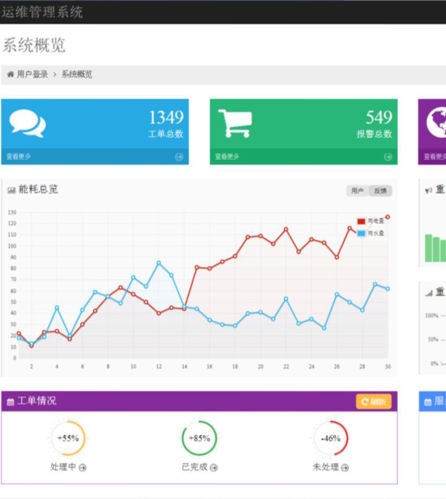Viewport: 446px width, 499px height.
Task: Click the red 用电量 legend swatch
Action: [361, 221]
